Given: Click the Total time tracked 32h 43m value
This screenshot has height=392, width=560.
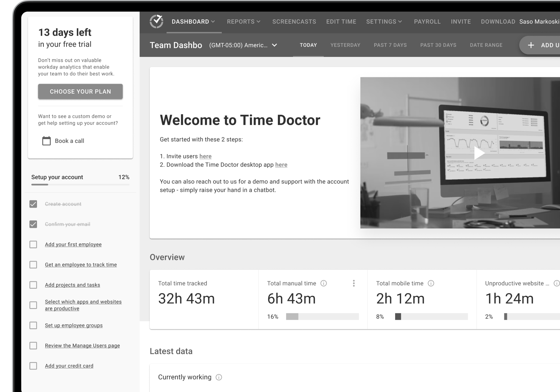Looking at the screenshot, I should pyautogui.click(x=186, y=299).
